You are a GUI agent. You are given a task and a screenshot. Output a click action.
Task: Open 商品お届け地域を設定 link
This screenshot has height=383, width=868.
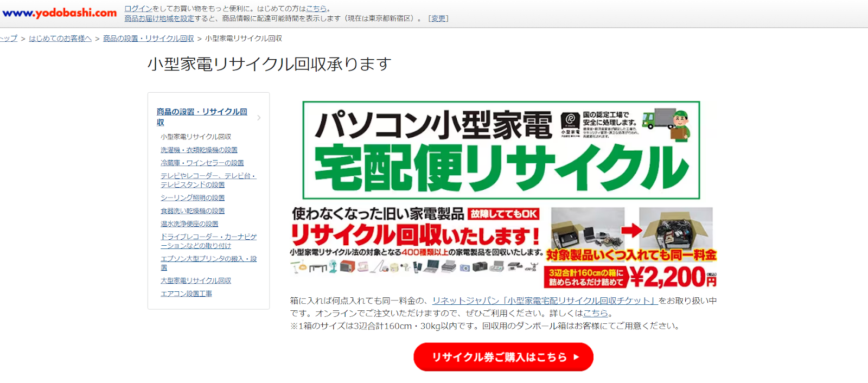pos(159,18)
